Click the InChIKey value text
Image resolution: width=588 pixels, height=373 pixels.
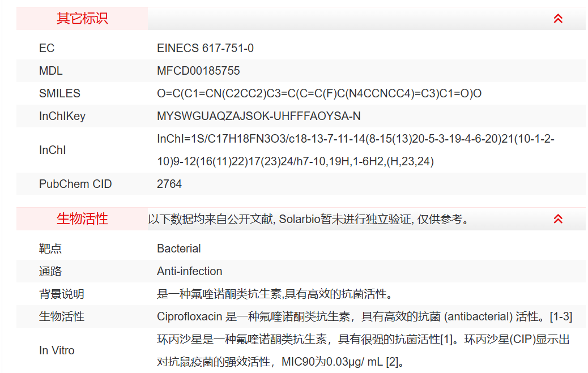[258, 116]
